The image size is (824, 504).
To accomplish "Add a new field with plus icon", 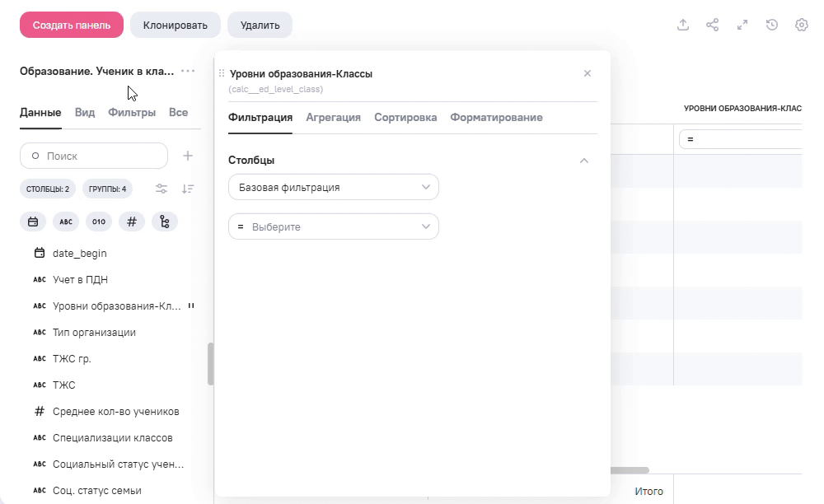I will click(x=188, y=156).
